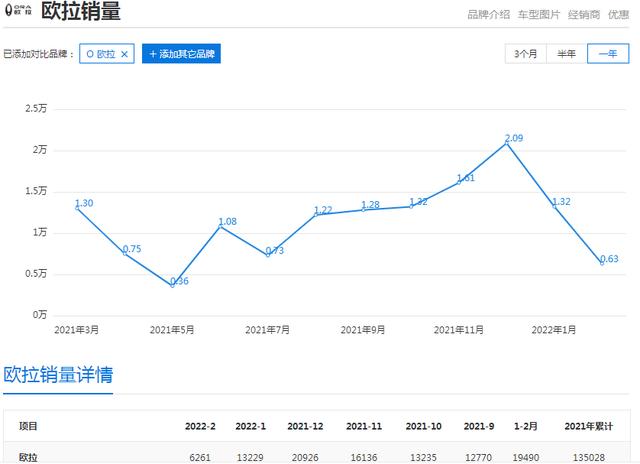Image resolution: width=640 pixels, height=464 pixels.
Task: Click the ORA brand logo icon
Action: coord(19,13)
